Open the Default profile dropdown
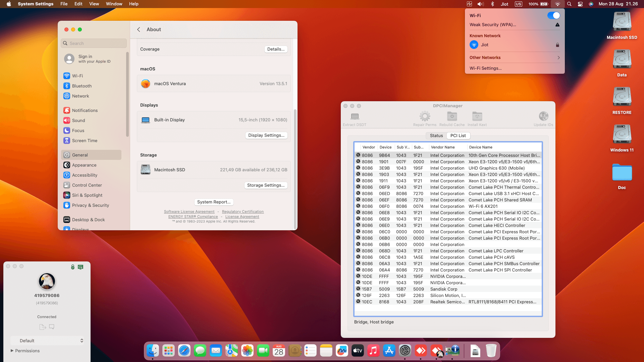This screenshot has width=644, height=362. (47, 340)
